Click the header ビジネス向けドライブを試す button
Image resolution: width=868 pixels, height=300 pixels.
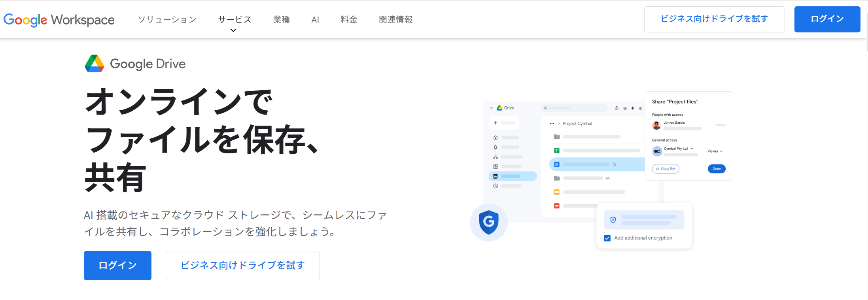click(x=714, y=19)
